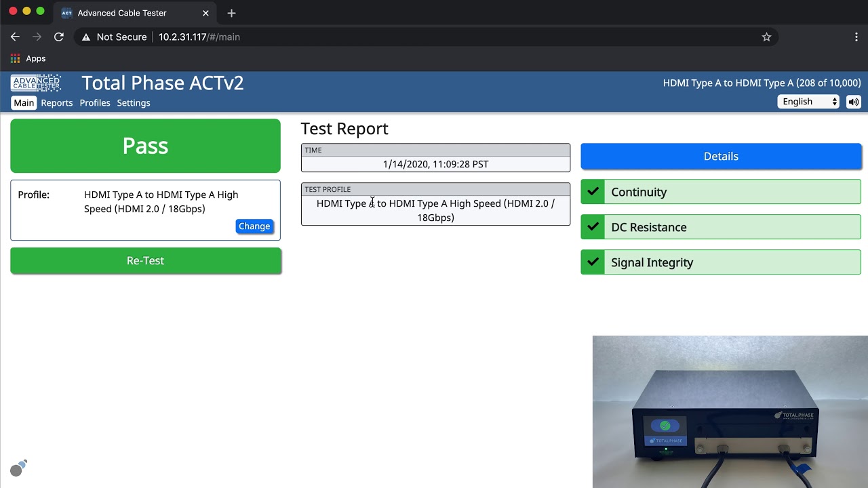Go forward in browser history

(37, 37)
